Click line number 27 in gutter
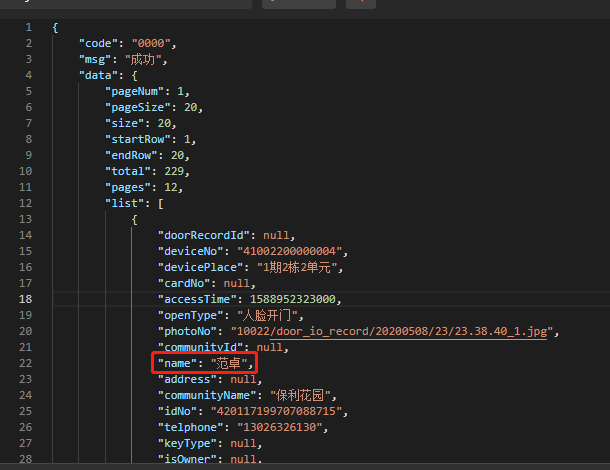The width and height of the screenshot is (610, 470). pyautogui.click(x=25, y=443)
